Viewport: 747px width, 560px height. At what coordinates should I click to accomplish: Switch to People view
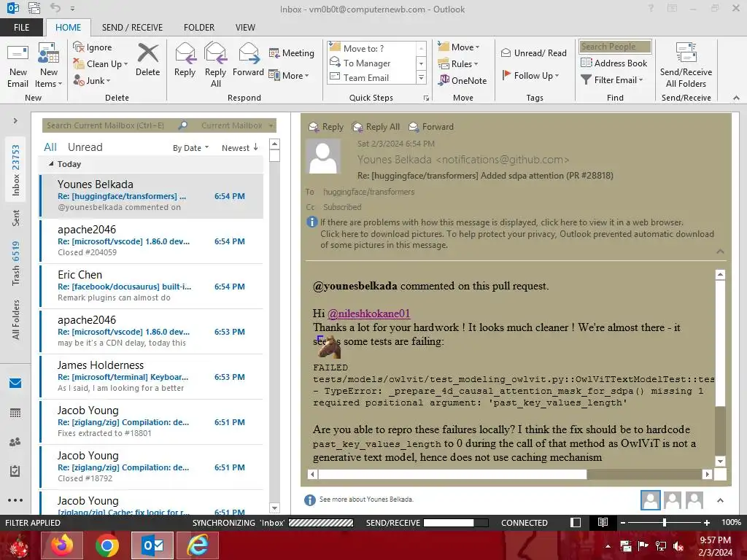pyautogui.click(x=15, y=442)
